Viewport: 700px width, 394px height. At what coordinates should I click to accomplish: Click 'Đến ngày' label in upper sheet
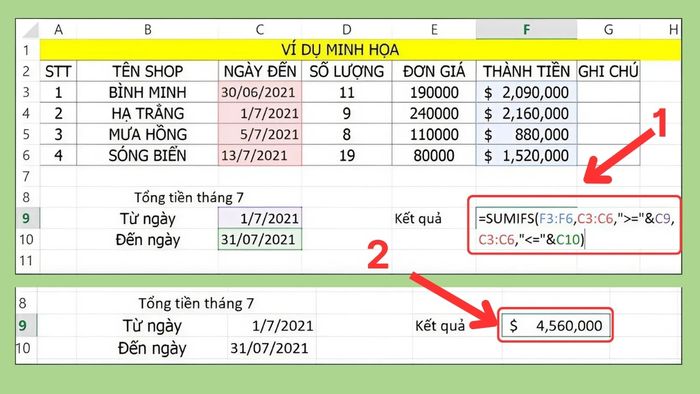point(148,240)
